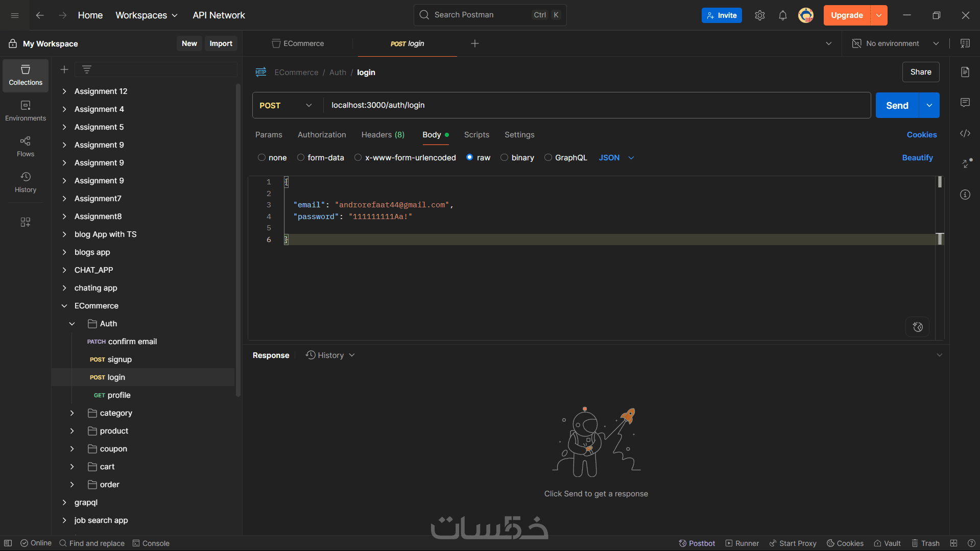Screen dimensions: 980x551
Task: Open Flows in the sidebar
Action: 26,147
